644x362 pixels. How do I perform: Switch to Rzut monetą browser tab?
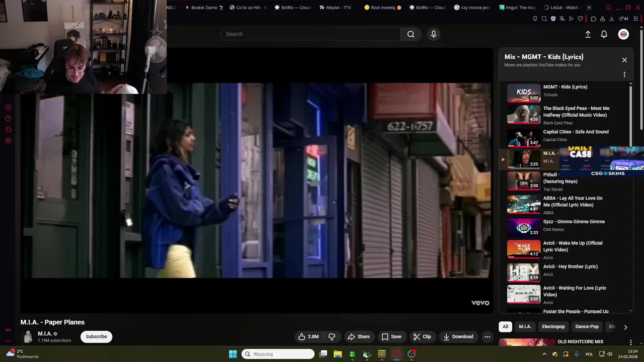point(383,8)
